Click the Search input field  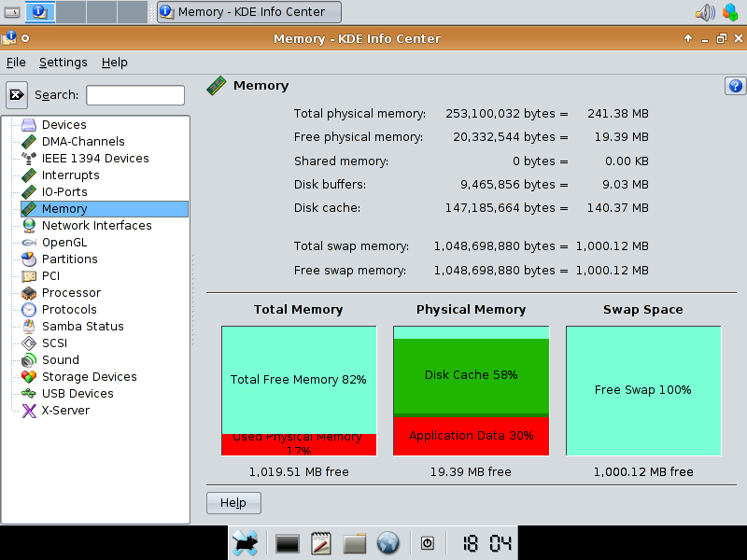135,95
